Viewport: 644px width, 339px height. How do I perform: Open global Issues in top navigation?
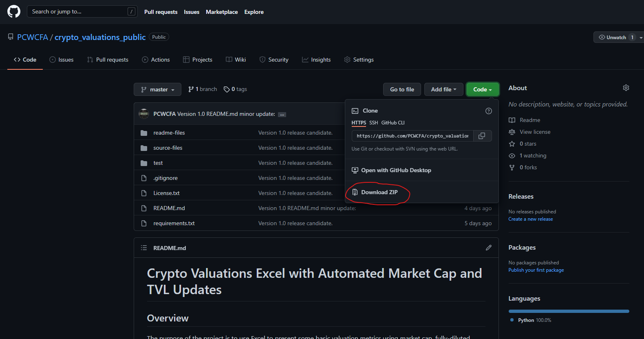(192, 12)
